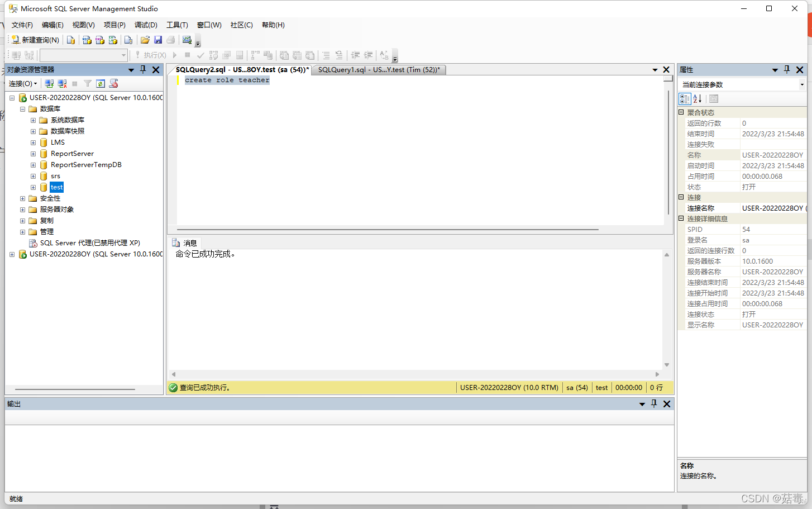Screen dimensions: 812x509
Task: Select the SQL Server 代理 node
Action: coord(90,243)
